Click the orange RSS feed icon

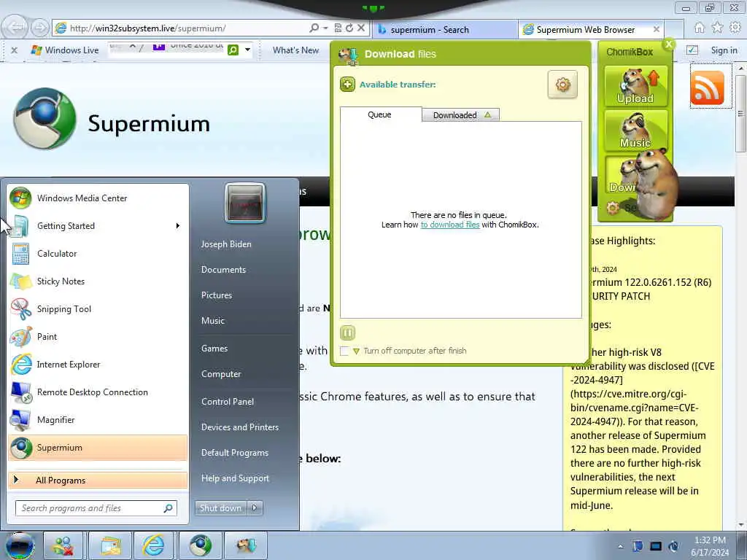pyautogui.click(x=707, y=88)
